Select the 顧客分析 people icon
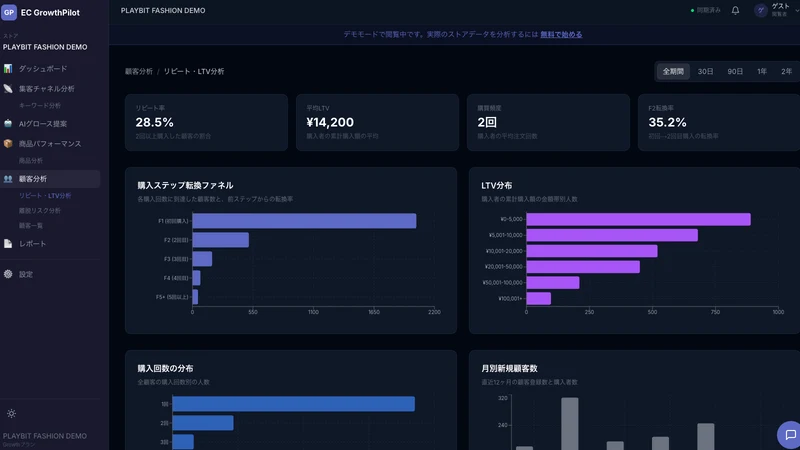 (8, 179)
